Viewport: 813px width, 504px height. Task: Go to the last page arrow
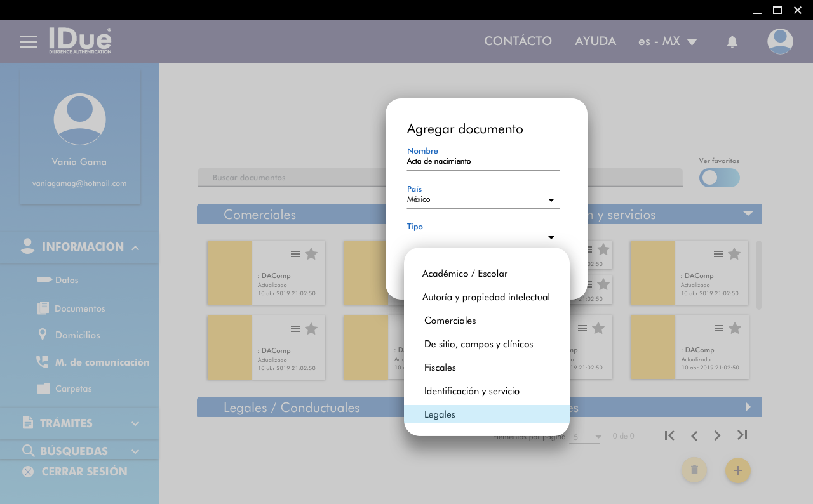tap(742, 435)
